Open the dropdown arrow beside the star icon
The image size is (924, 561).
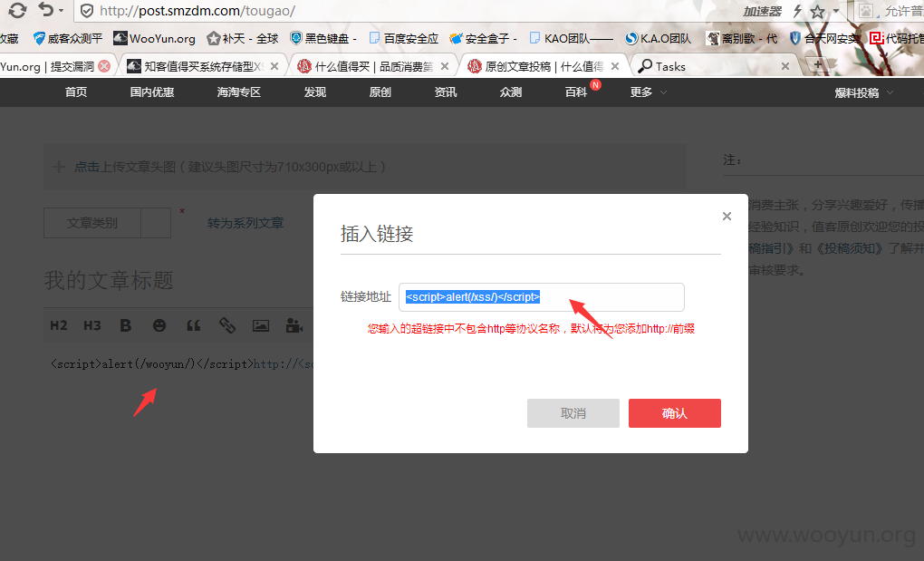coord(835,11)
